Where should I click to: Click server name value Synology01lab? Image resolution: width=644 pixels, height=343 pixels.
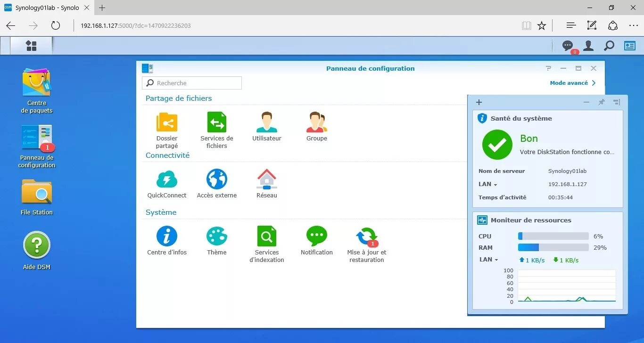(x=567, y=171)
